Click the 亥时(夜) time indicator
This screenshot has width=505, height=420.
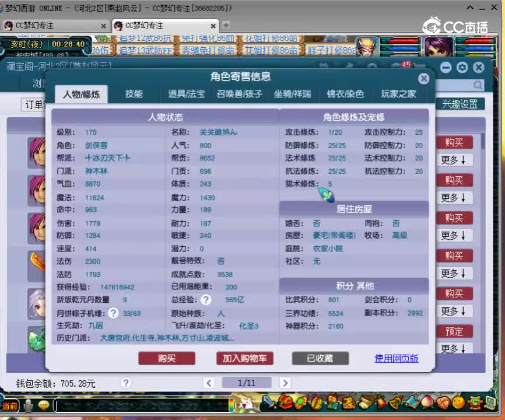(x=26, y=44)
